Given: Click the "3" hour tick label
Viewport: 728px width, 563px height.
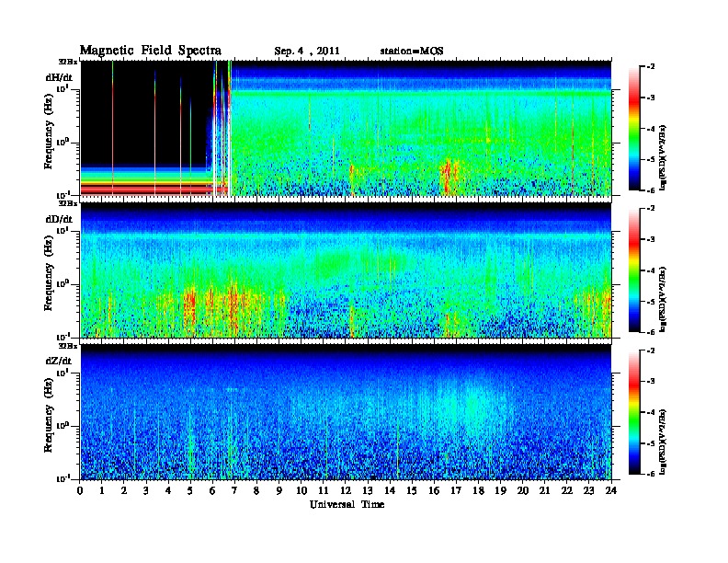Looking at the screenshot, I should click(146, 490).
